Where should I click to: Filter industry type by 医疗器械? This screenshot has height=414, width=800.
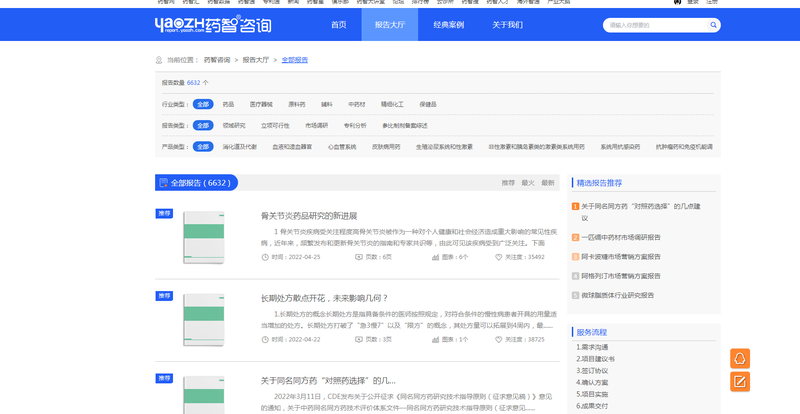click(x=261, y=104)
